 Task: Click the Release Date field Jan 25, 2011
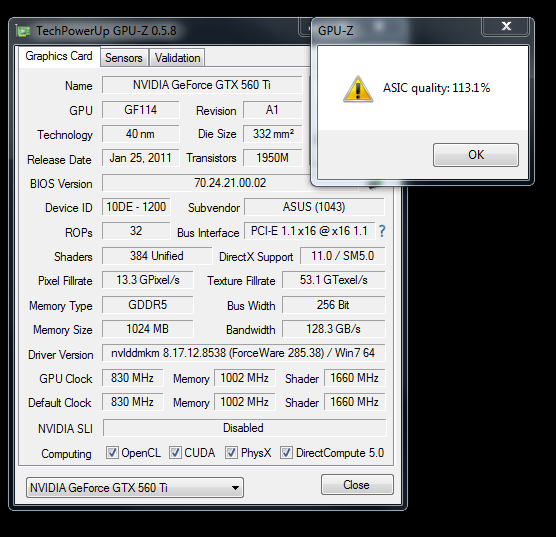click(140, 158)
